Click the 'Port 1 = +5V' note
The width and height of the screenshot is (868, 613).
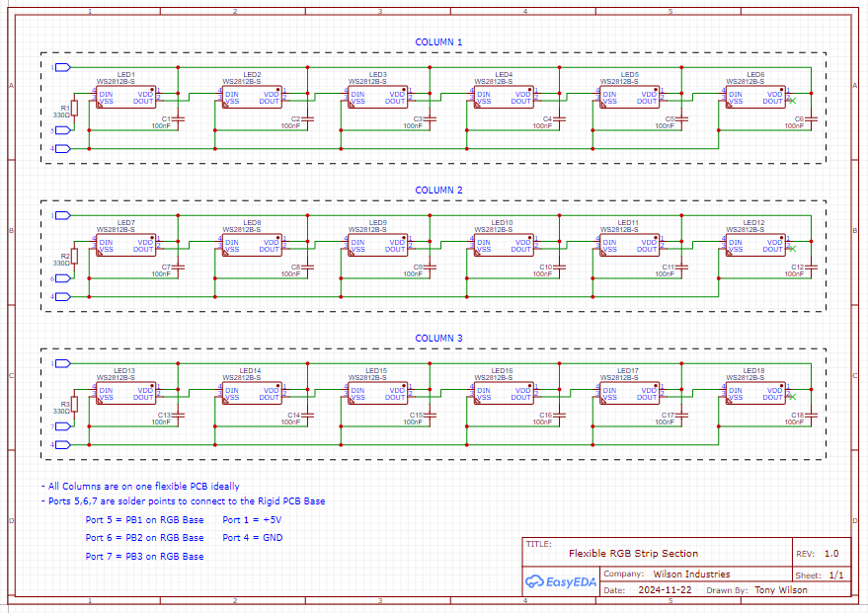point(252,520)
